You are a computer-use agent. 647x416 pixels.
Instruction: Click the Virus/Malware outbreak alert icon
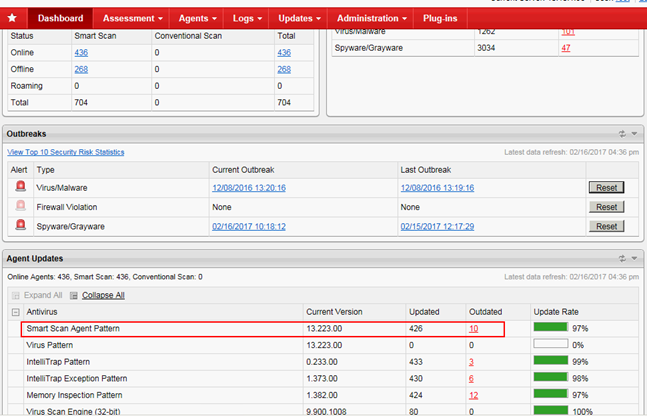click(x=19, y=187)
